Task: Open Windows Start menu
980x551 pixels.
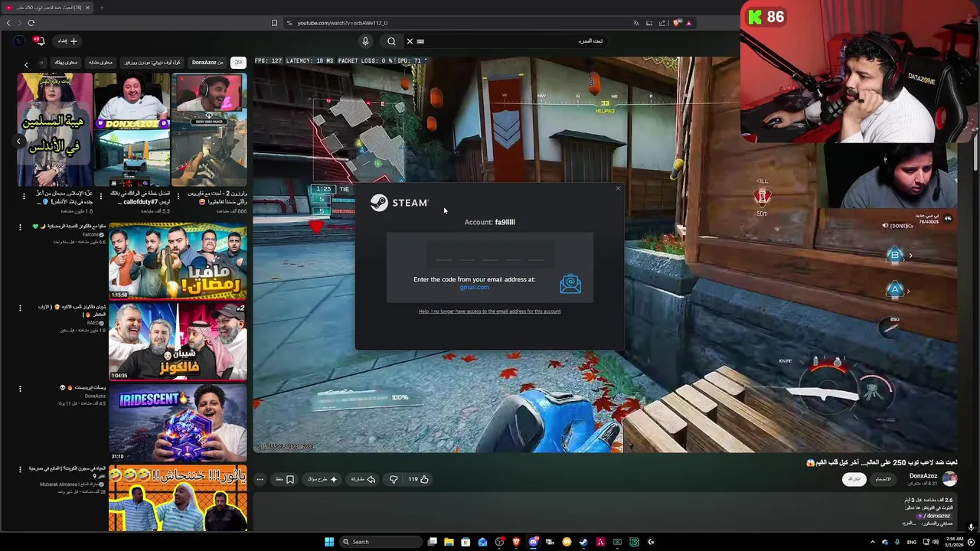Action: pyautogui.click(x=329, y=542)
